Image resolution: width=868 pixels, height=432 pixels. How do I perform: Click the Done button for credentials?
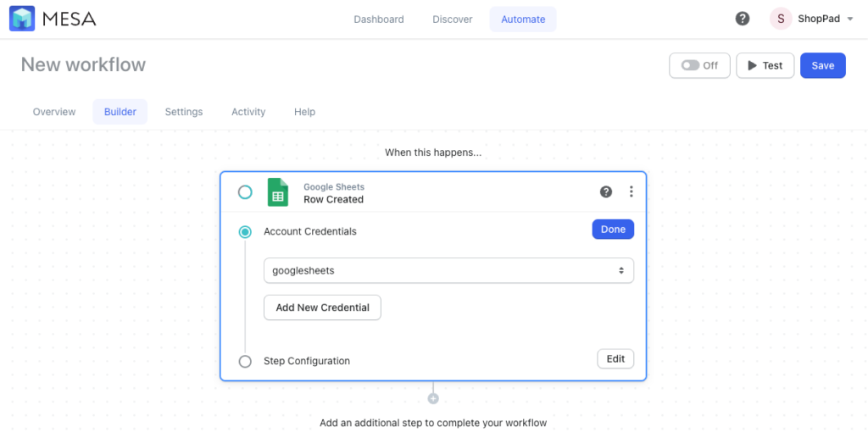click(614, 230)
